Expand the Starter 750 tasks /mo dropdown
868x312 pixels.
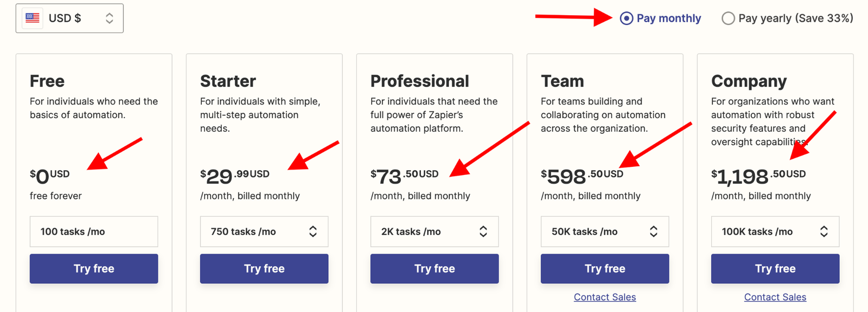[x=264, y=231]
